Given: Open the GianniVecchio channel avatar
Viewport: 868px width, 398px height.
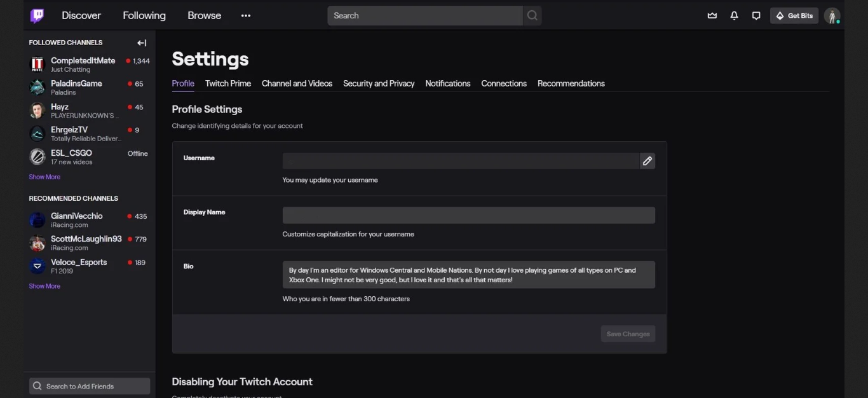Looking at the screenshot, I should click(37, 220).
